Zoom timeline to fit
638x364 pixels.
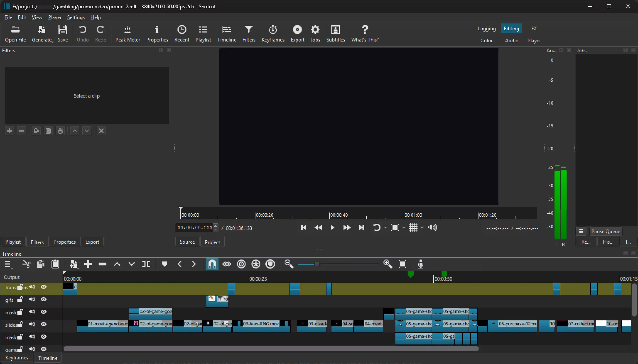402,264
